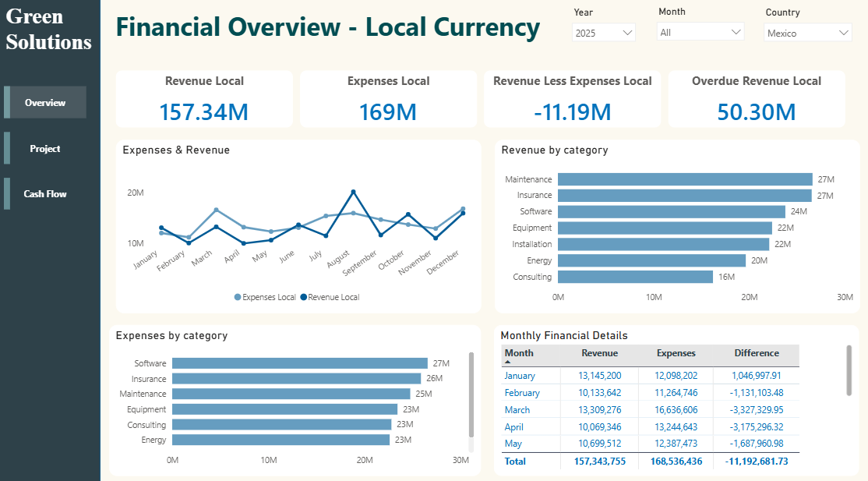Click the Total revenue value 157,343,755
Viewport: 868px width, 481px height.
599,461
